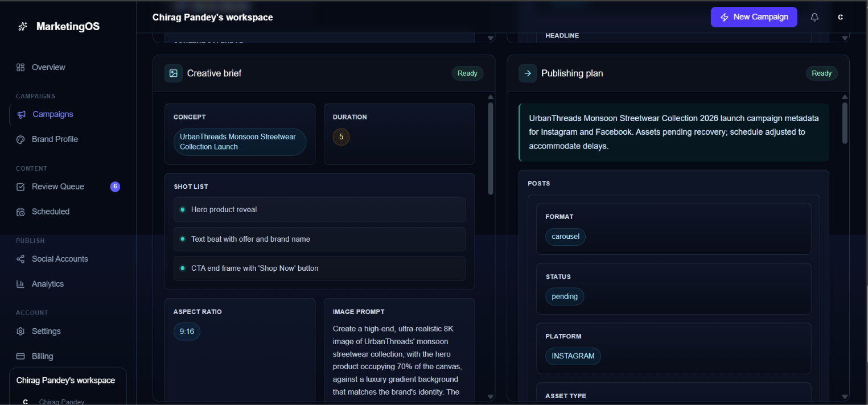This screenshot has height=405, width=868.
Task: Open the user avatar C in top bar
Action: click(x=840, y=17)
